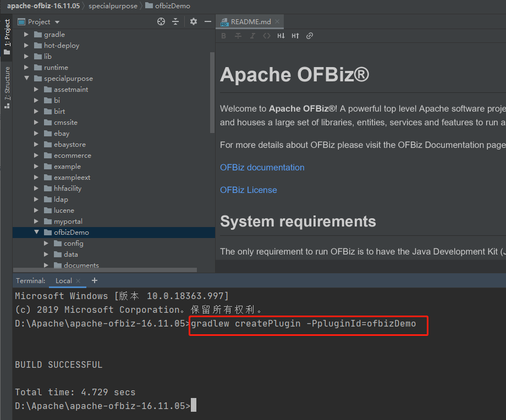This screenshot has height=420, width=506.
Task: Collapse all nodes in the Project tree
Action: coord(175,21)
